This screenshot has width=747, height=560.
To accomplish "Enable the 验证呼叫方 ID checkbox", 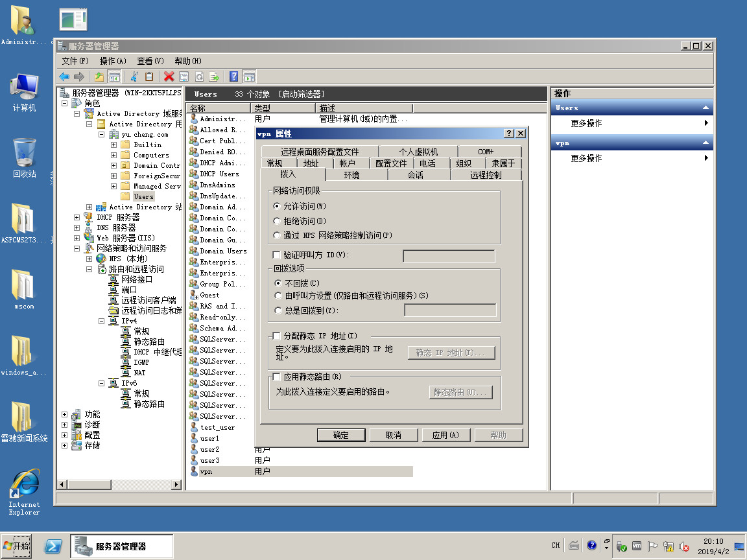I will point(277,255).
